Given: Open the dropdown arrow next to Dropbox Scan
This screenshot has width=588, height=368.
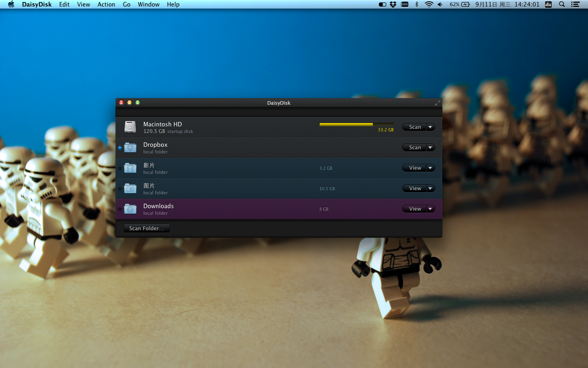Looking at the screenshot, I should click(x=430, y=148).
